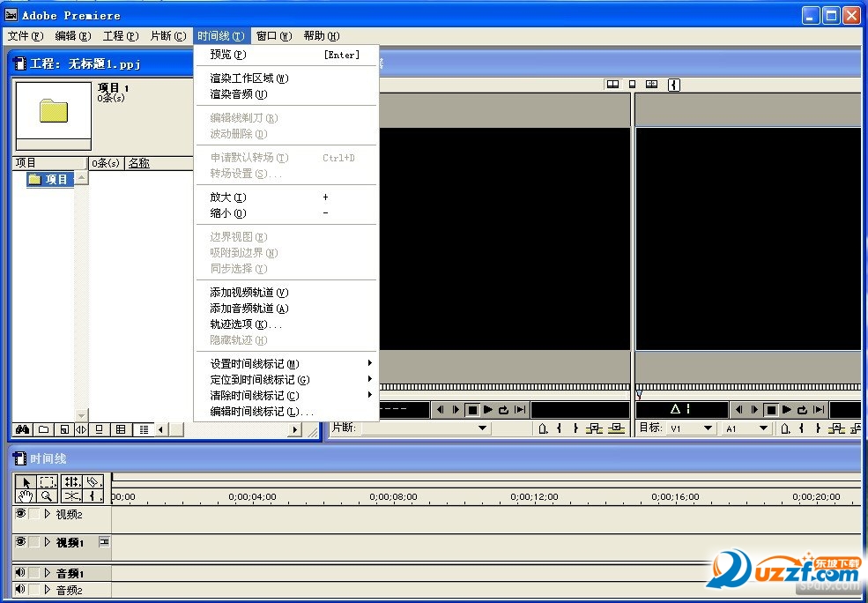Click 渲染工作区域 menu entry
Viewport: 868px width, 603px height.
(249, 78)
